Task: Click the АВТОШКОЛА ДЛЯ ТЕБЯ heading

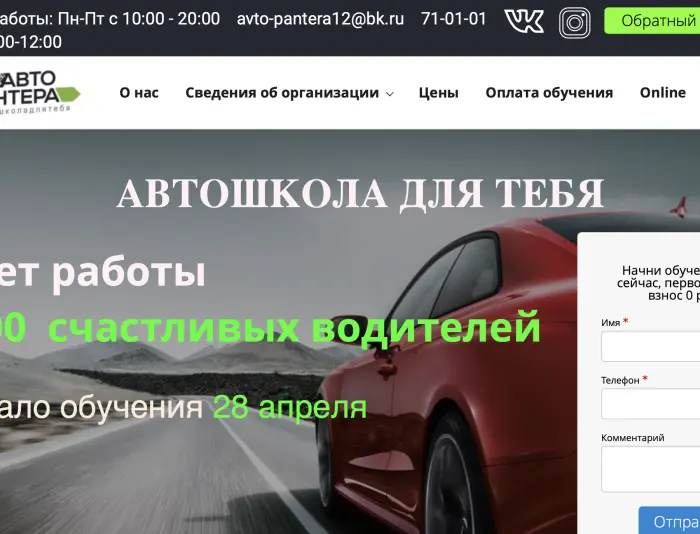Action: point(360,194)
